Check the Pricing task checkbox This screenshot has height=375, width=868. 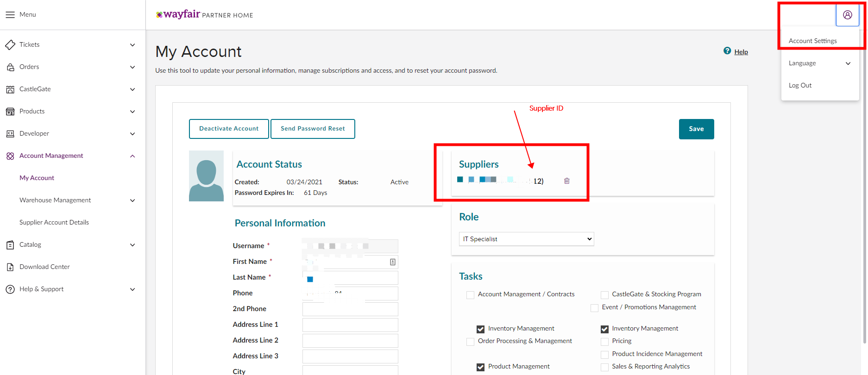tap(604, 342)
